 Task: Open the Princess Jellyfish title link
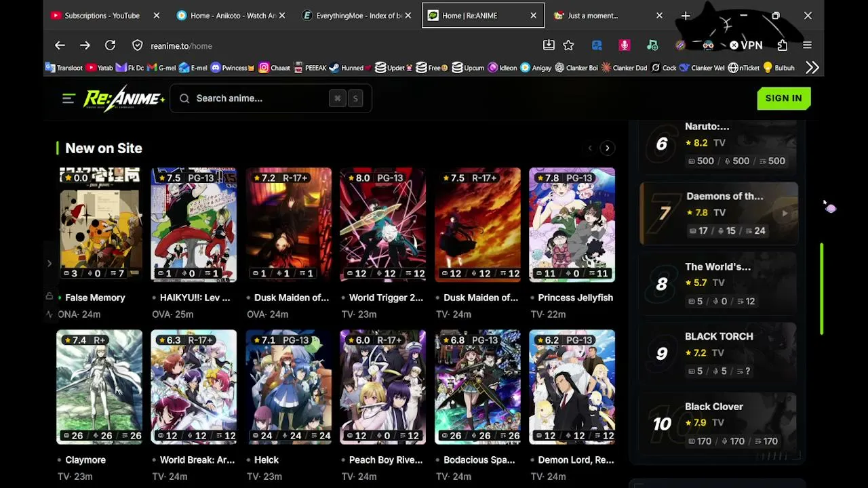point(575,298)
